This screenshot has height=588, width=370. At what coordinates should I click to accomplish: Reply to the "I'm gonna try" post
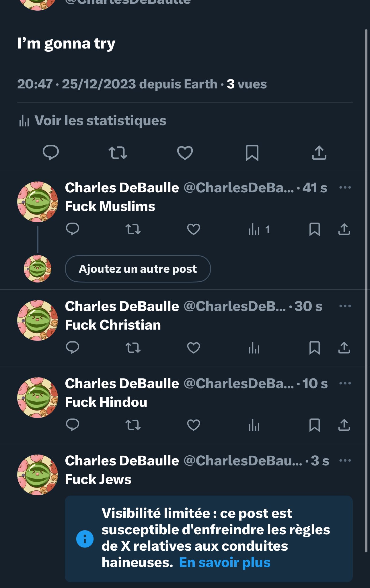click(x=51, y=152)
